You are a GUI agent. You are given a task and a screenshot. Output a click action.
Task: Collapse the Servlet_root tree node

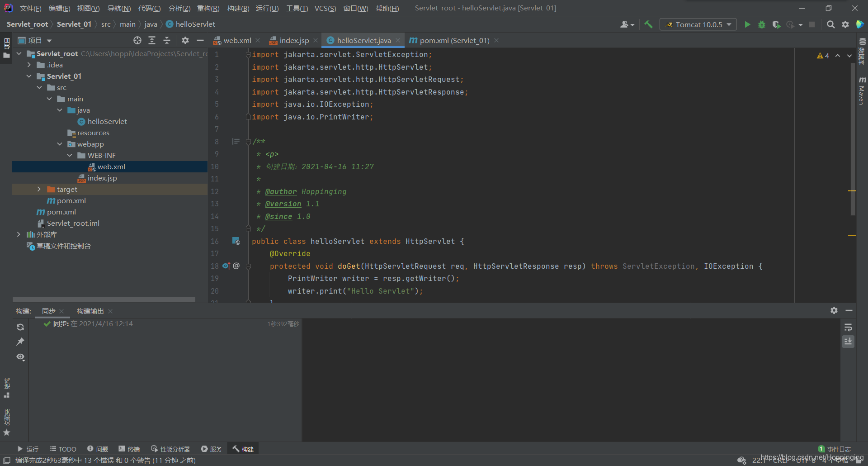coord(19,53)
